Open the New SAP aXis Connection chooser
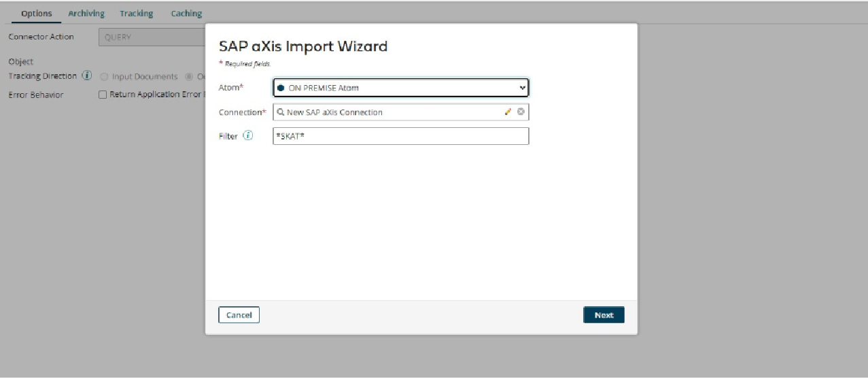This screenshot has width=868, height=379. pyautogui.click(x=401, y=112)
